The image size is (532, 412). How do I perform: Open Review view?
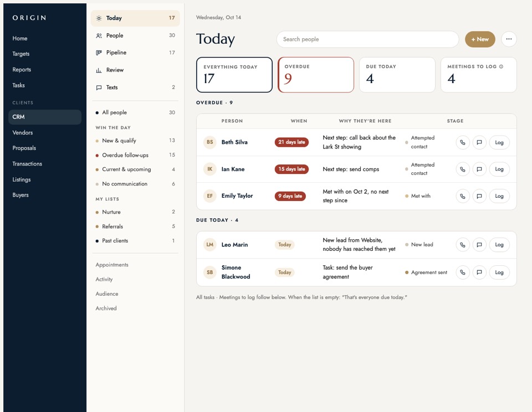pos(135,70)
